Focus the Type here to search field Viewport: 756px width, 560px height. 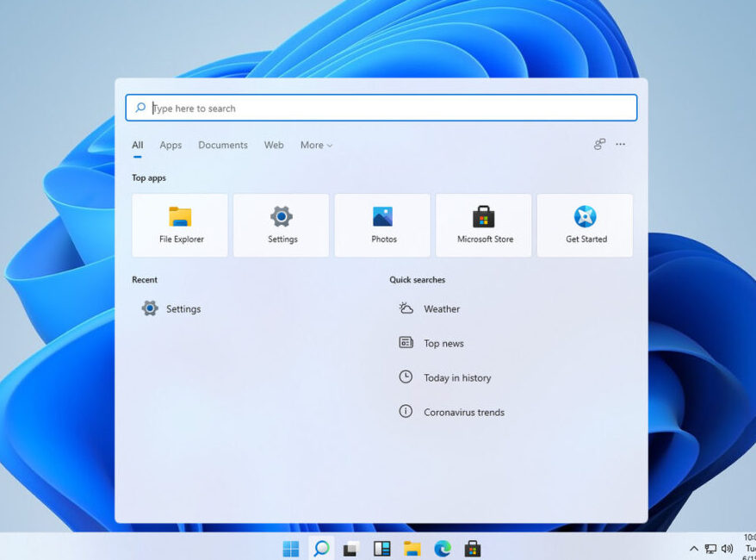click(x=381, y=108)
